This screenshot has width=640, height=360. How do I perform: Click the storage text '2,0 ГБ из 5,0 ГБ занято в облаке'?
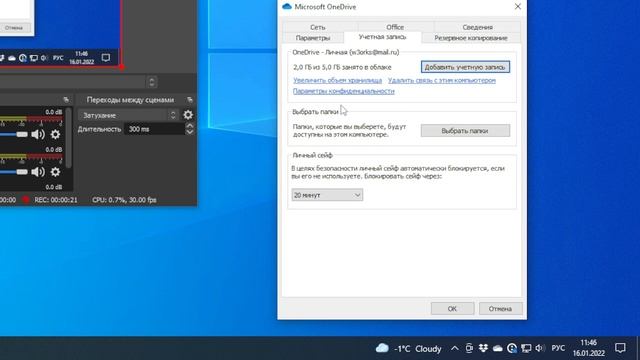(x=342, y=67)
